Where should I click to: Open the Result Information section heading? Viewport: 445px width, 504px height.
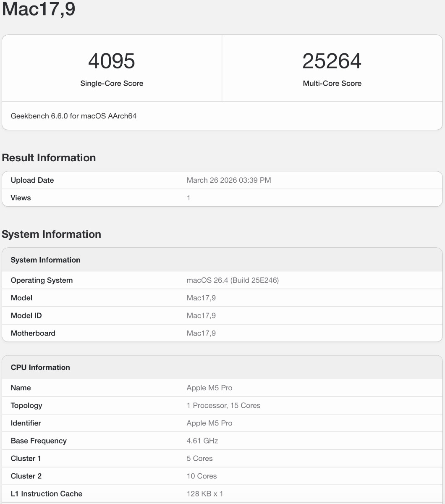[49, 157]
